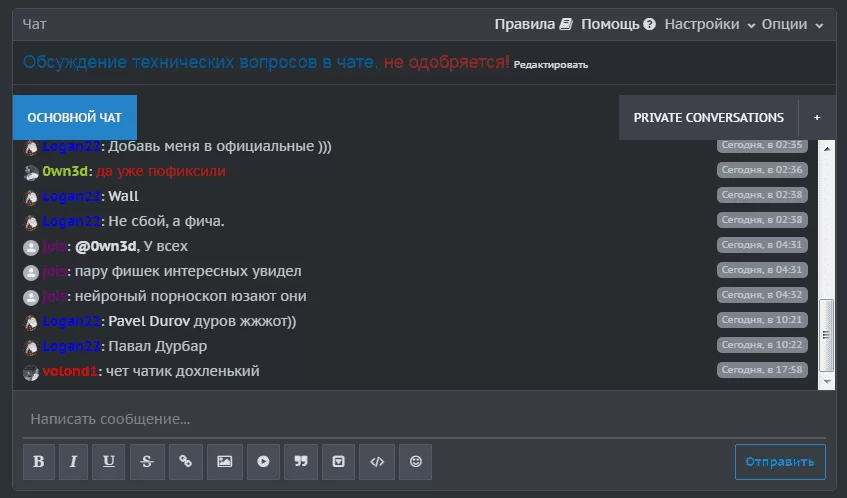
Task: Click username 0wn3d in chat
Action: (65, 171)
